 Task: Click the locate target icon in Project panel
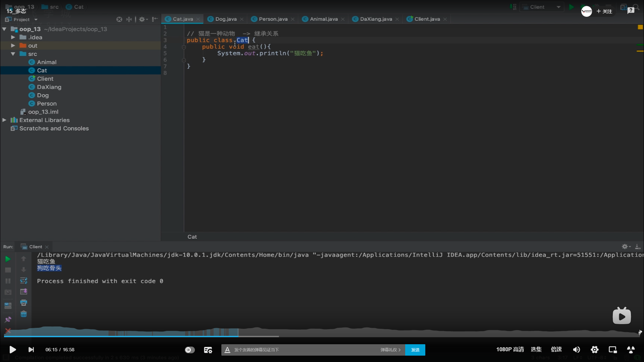pyautogui.click(x=119, y=19)
